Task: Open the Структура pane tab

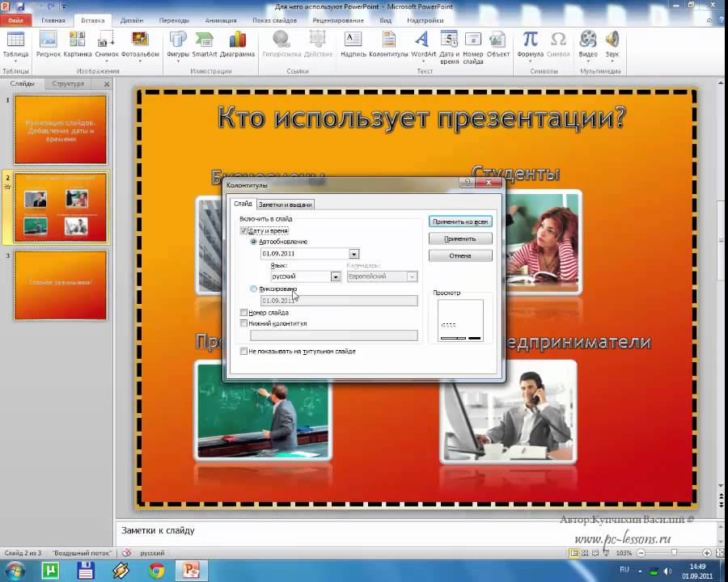Action: point(68,83)
